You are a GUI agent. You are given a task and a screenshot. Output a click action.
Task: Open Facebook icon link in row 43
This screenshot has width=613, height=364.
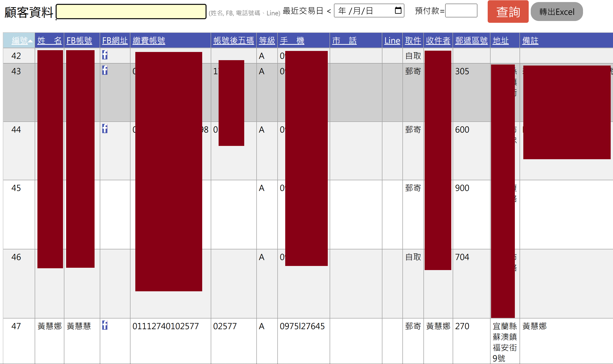point(105,70)
